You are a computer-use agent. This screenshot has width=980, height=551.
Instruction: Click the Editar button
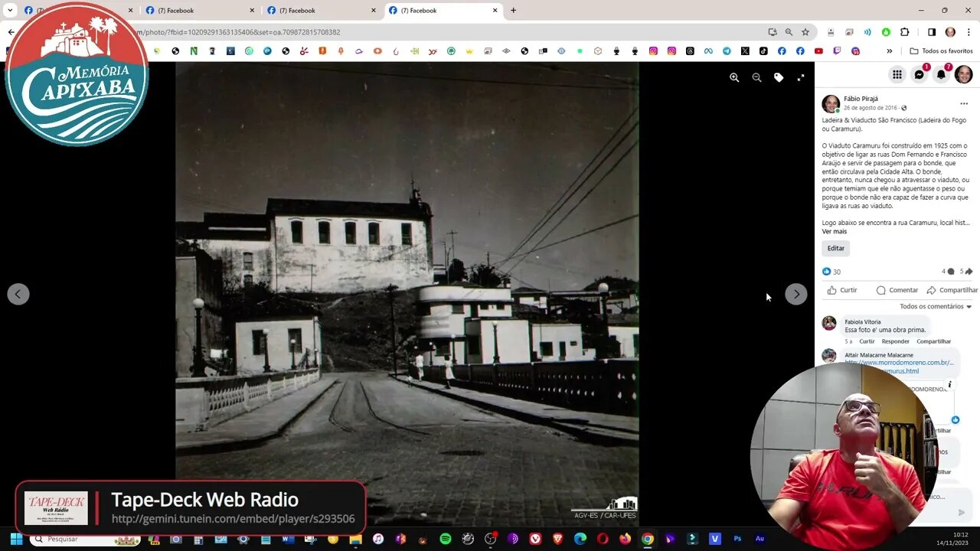(x=836, y=248)
